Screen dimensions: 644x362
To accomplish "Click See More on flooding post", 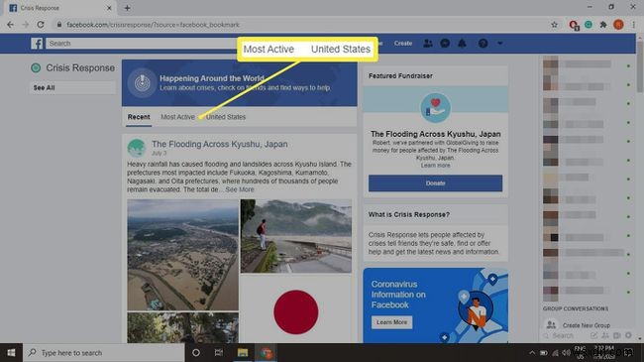I will 240,189.
